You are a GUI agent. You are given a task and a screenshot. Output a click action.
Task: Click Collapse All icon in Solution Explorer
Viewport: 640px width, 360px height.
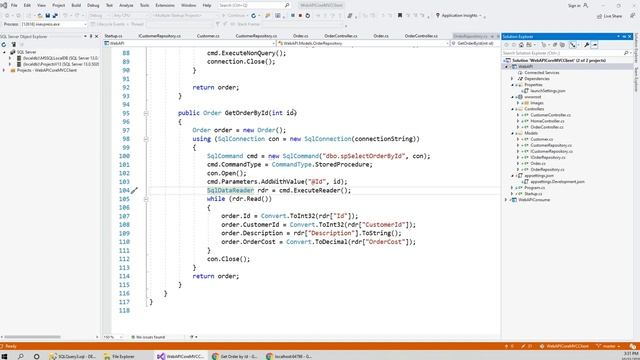click(x=555, y=45)
